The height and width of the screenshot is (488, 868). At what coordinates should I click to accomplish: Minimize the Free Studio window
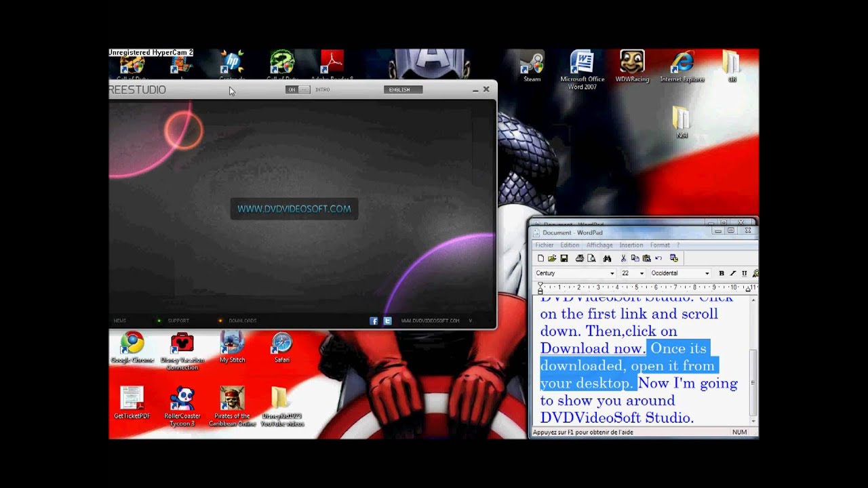tap(475, 89)
